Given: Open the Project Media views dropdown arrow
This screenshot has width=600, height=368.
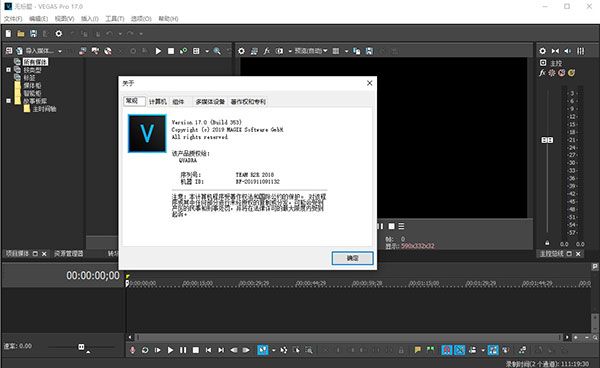Looking at the screenshot, I should pos(207,51).
